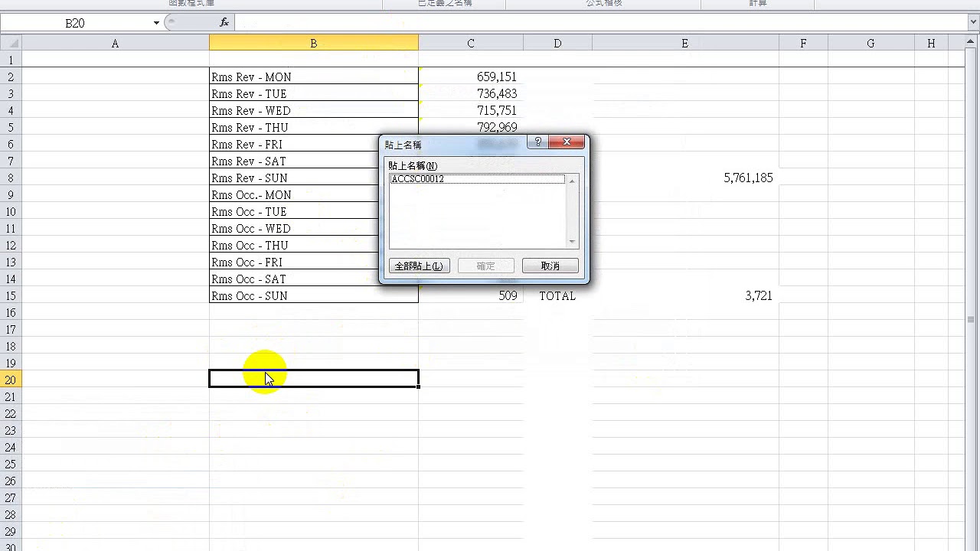Image resolution: width=980 pixels, height=551 pixels.
Task: Select column F header
Action: pyautogui.click(x=803, y=44)
